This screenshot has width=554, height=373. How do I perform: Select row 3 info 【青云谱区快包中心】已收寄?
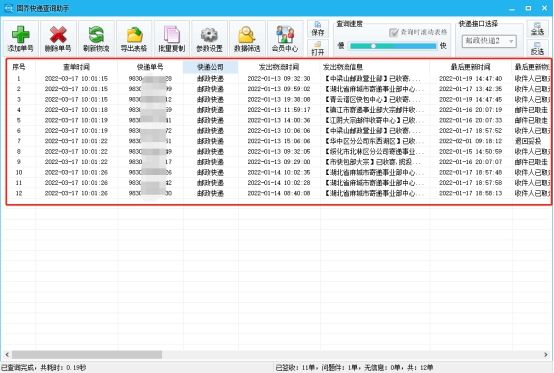tap(372, 100)
